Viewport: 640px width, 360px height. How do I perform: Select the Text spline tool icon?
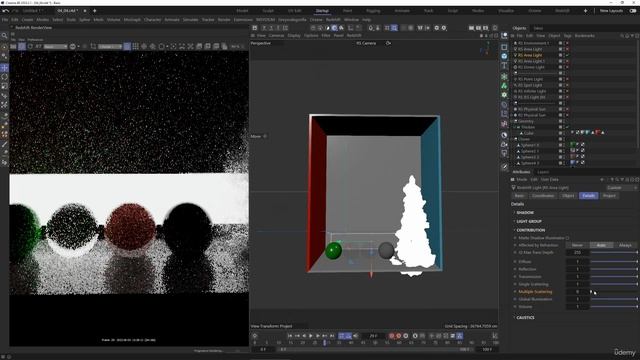[x=504, y=65]
